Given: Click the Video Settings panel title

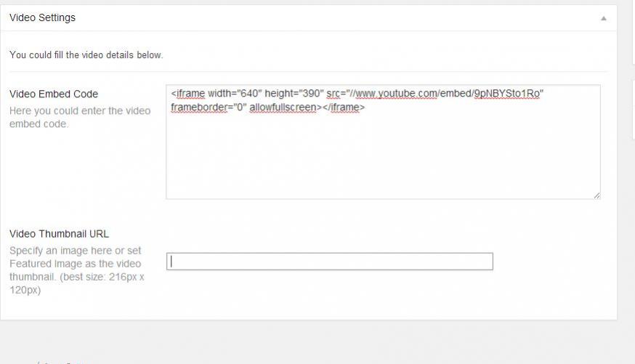Looking at the screenshot, I should [42, 17].
